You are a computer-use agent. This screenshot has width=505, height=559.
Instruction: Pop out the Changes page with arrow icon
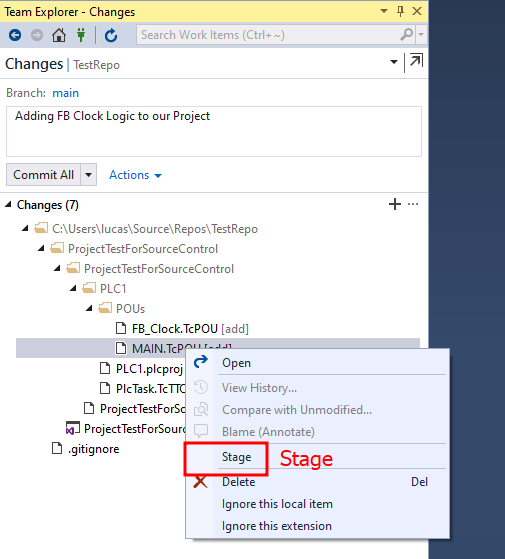[x=416, y=61]
